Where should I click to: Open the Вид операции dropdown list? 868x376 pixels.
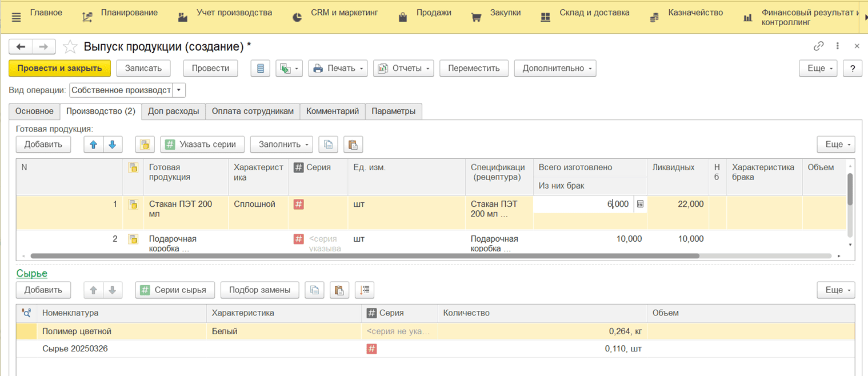pyautogui.click(x=179, y=90)
